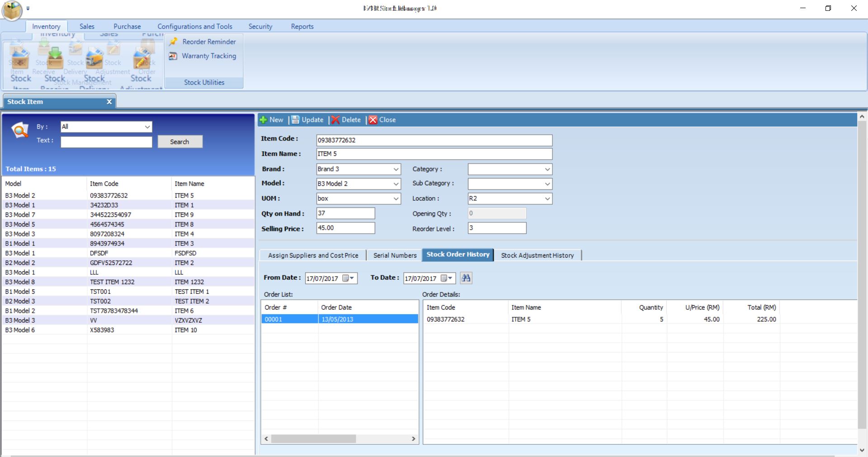Image resolution: width=868 pixels, height=457 pixels.
Task: Click the Total (RM) column header
Action: point(751,307)
